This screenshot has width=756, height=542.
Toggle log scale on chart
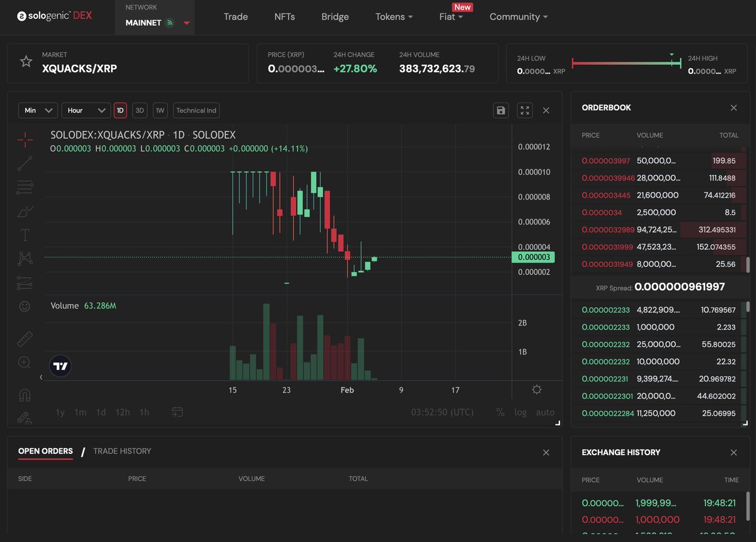(520, 412)
